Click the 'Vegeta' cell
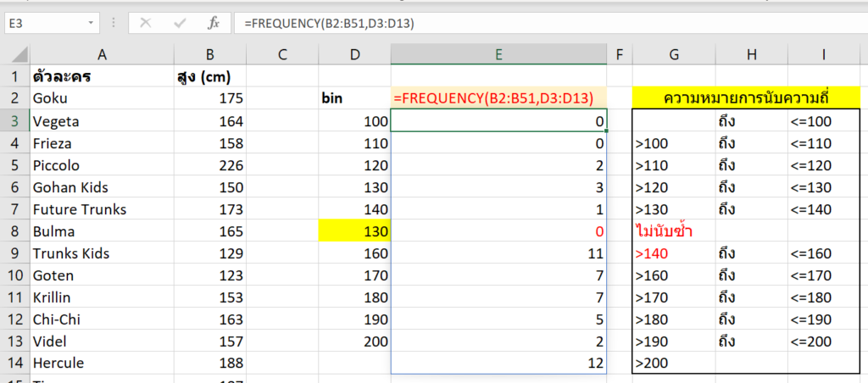 pyautogui.click(x=102, y=120)
